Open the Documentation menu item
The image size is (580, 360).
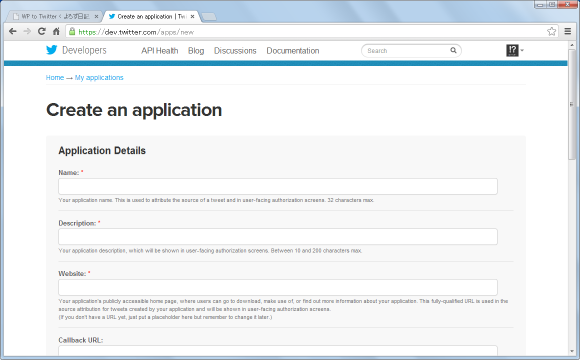[x=293, y=51]
